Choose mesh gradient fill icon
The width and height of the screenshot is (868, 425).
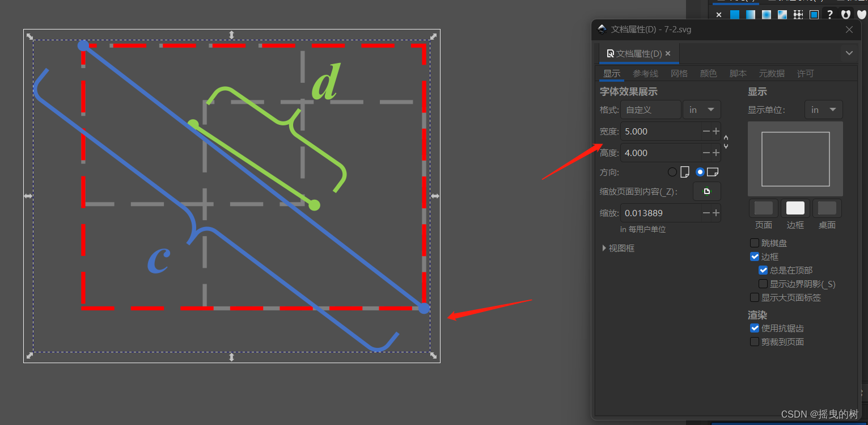(x=782, y=15)
